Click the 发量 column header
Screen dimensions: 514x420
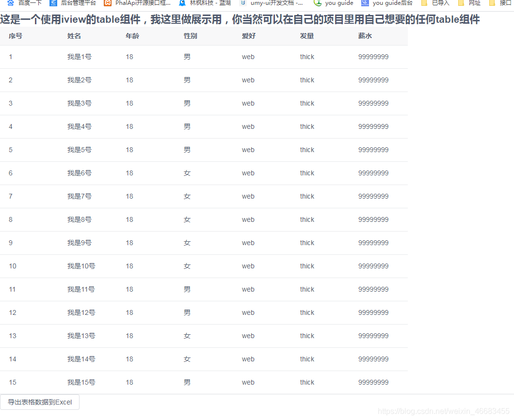pyautogui.click(x=306, y=35)
